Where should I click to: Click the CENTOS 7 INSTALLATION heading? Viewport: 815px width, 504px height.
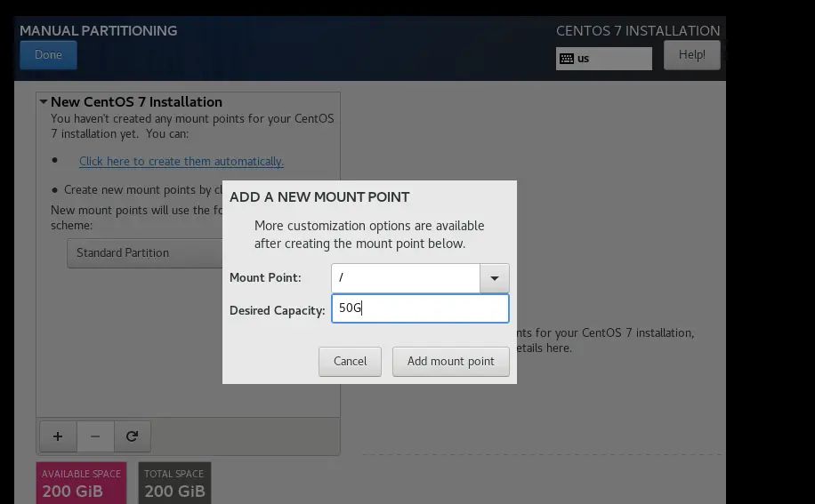(638, 30)
